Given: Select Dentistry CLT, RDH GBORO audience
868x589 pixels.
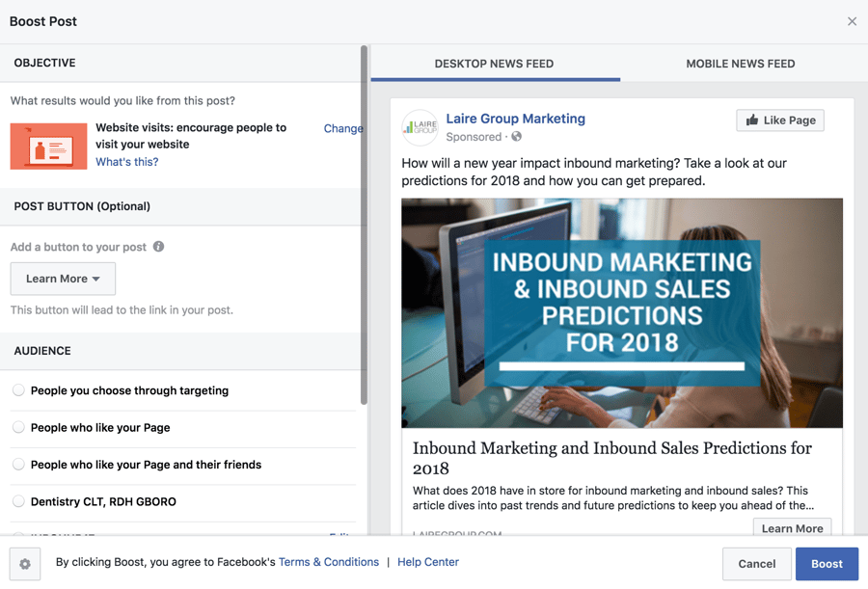Looking at the screenshot, I should click(19, 501).
